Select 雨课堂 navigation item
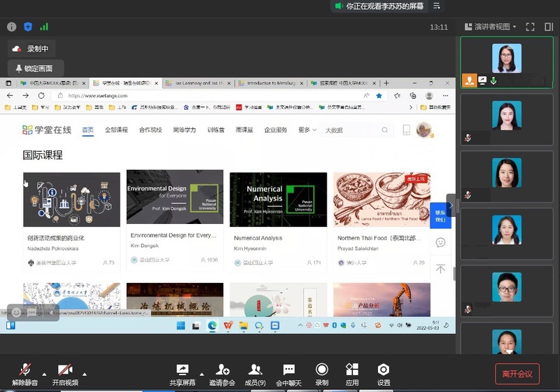560x392 pixels. pyautogui.click(x=244, y=130)
